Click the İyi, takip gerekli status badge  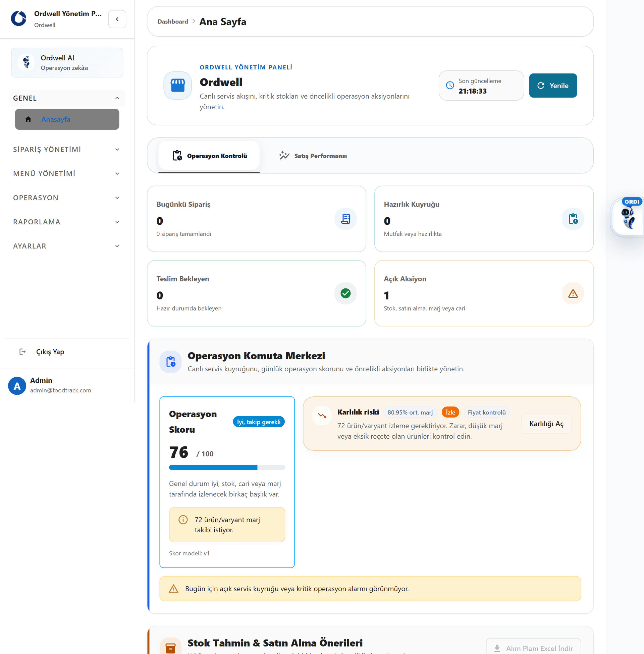coord(259,422)
